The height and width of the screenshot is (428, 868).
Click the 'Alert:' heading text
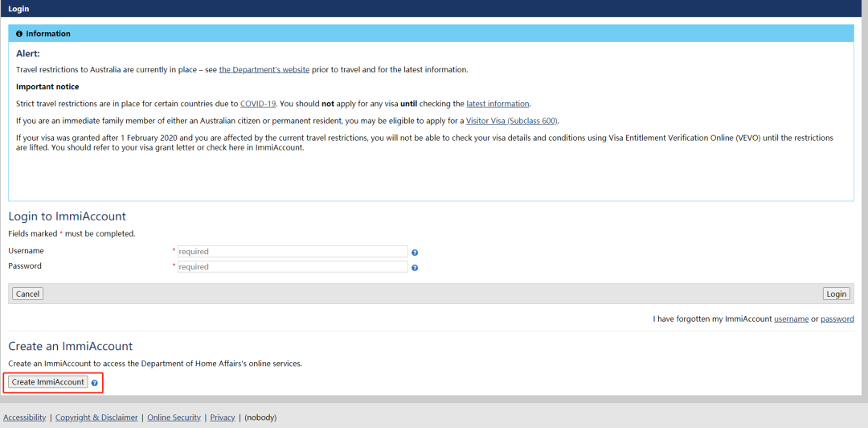pyautogui.click(x=28, y=54)
